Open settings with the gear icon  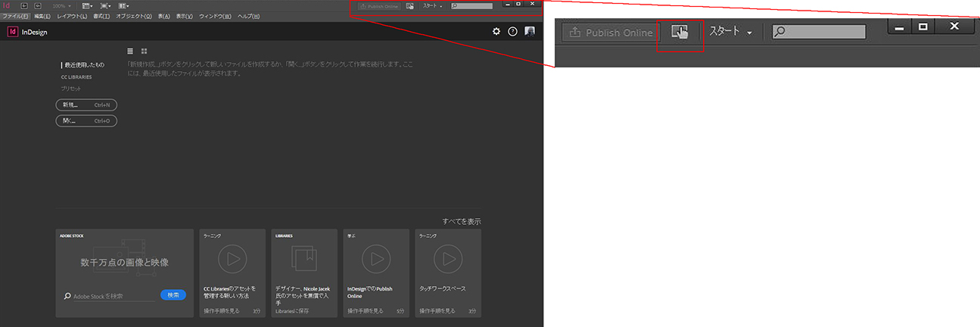point(496,31)
